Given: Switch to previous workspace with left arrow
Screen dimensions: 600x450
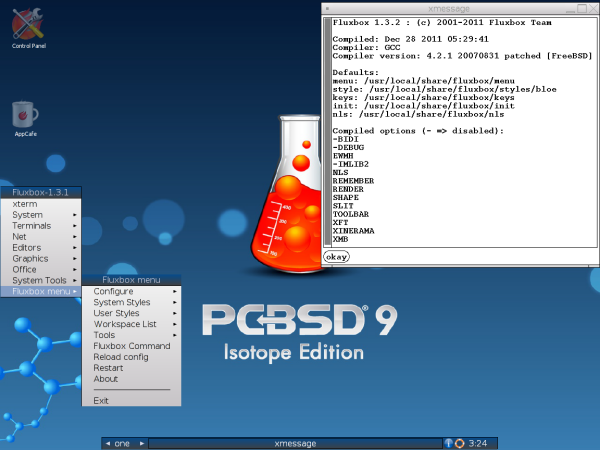Looking at the screenshot, I should pyautogui.click(x=108, y=443).
